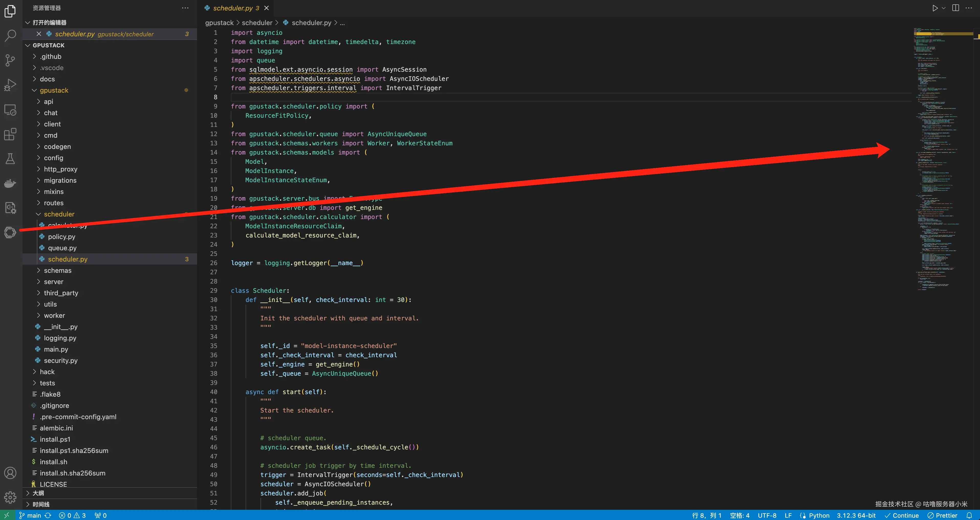The width and height of the screenshot is (980, 520).
Task: Open the Source Control view
Action: tap(10, 60)
